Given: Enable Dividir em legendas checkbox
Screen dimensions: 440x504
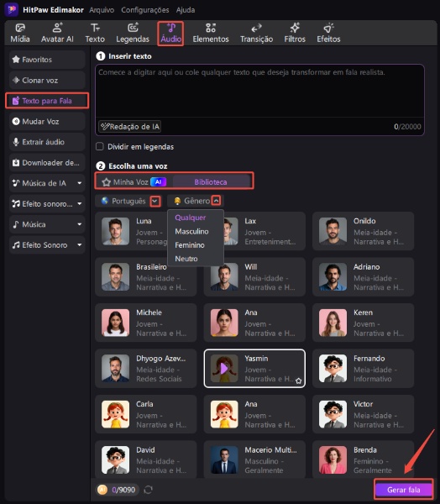Looking at the screenshot, I should 100,146.
